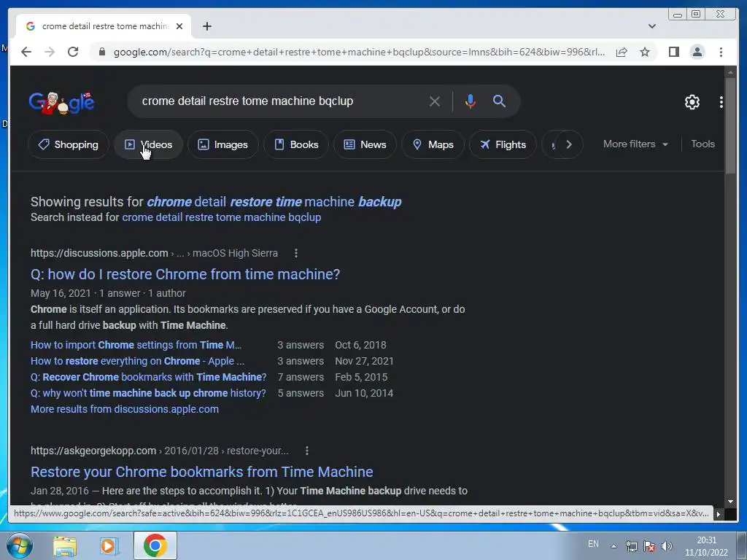Click the scrollbar up arrow
Screen dimensions: 747x560
(730, 72)
